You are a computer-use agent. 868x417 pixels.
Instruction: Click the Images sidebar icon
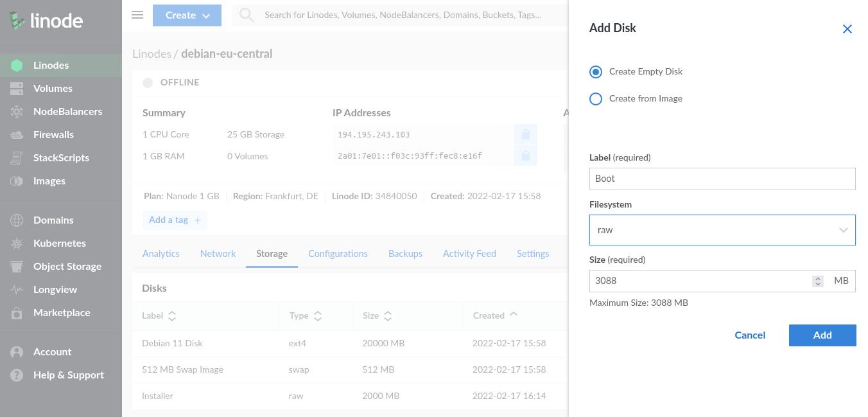pyautogui.click(x=17, y=181)
